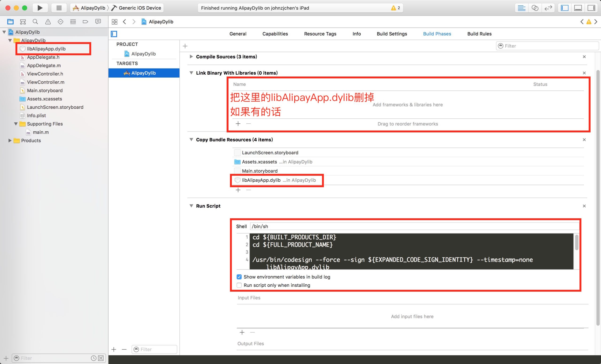The image size is (601, 364).
Task: Open the related items grid menu
Action: point(114,22)
